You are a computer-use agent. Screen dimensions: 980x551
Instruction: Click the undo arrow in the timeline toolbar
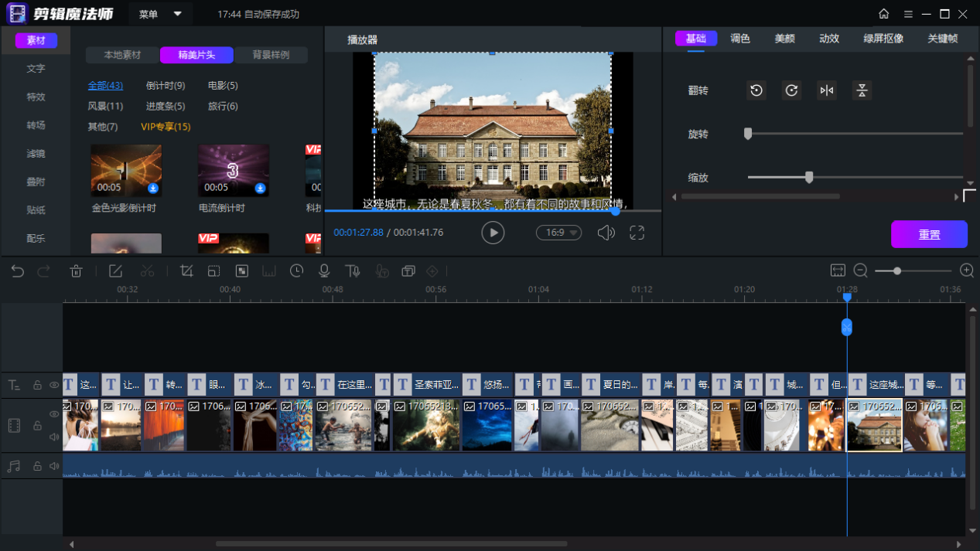pyautogui.click(x=18, y=271)
